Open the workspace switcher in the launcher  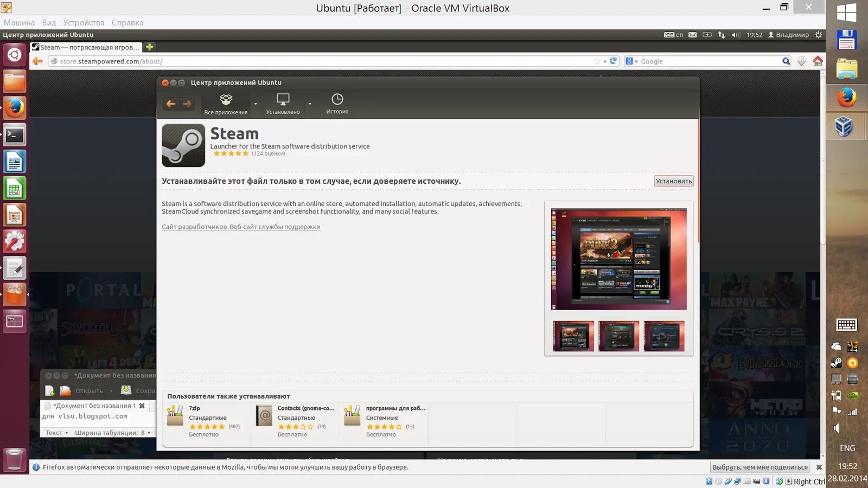(15, 322)
